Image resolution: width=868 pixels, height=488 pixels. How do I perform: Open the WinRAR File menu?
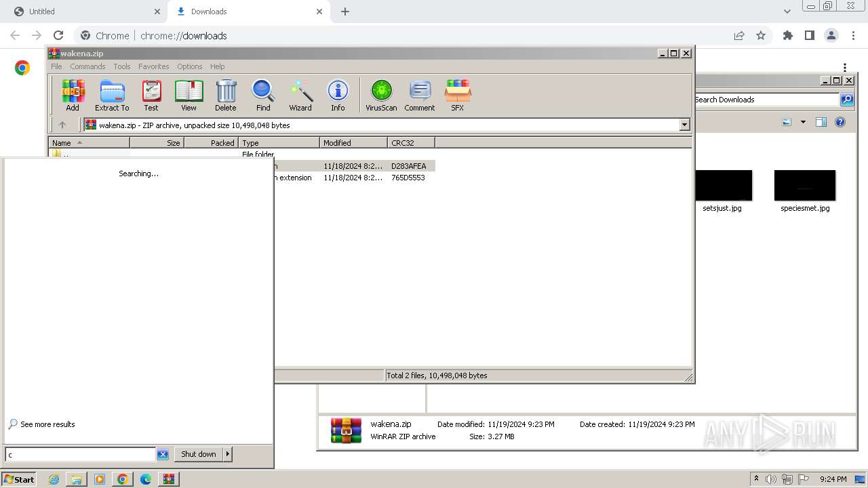pos(56,66)
